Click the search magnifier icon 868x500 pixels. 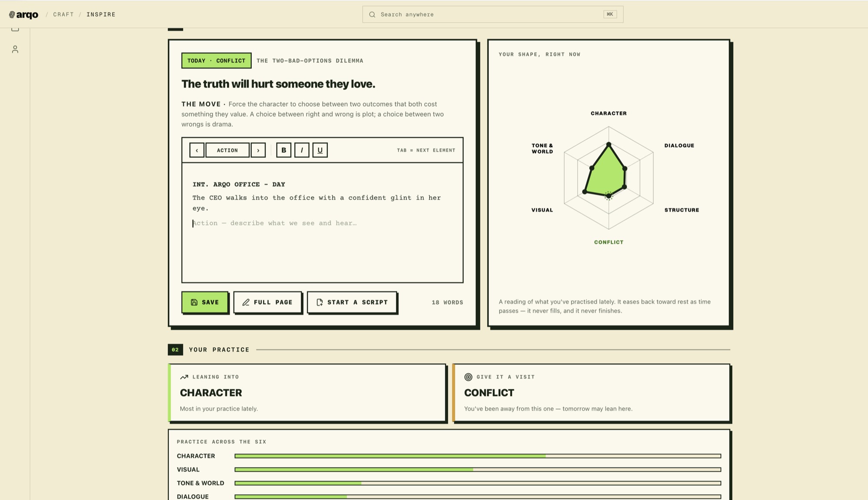(372, 15)
